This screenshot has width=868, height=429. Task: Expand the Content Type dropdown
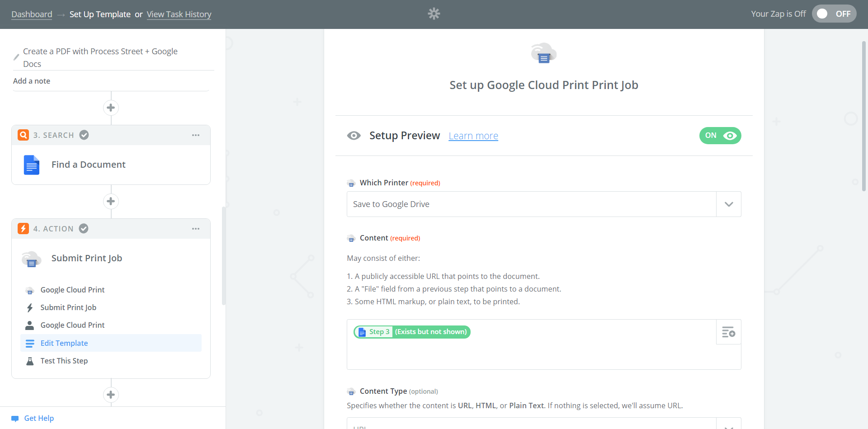click(x=728, y=425)
